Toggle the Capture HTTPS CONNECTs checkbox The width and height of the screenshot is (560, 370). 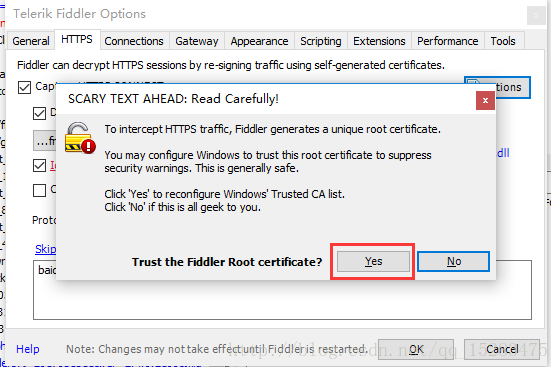click(24, 87)
